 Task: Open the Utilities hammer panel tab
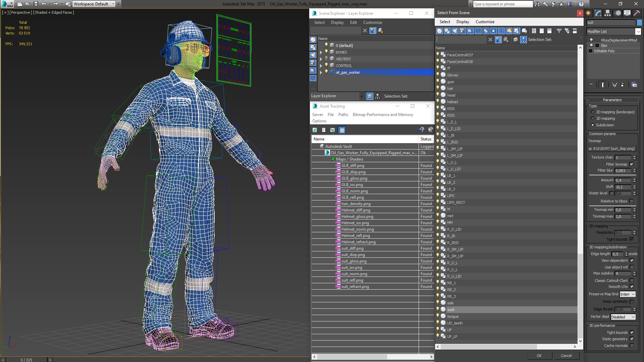click(x=637, y=13)
